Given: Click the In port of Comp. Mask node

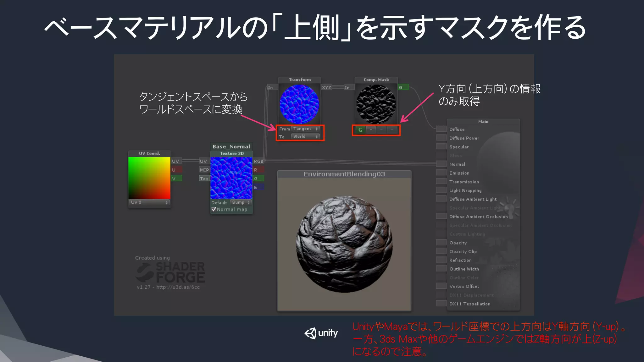Looking at the screenshot, I should click(x=349, y=87).
